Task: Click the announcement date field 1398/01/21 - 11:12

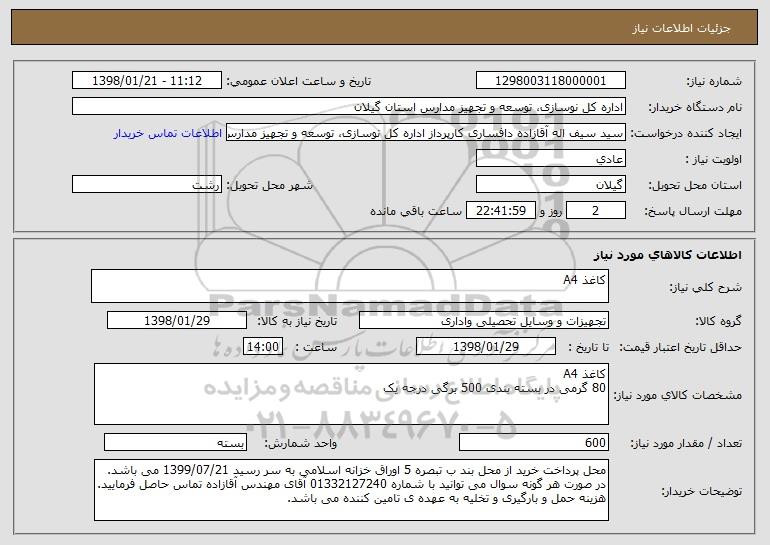Action: 147,81
